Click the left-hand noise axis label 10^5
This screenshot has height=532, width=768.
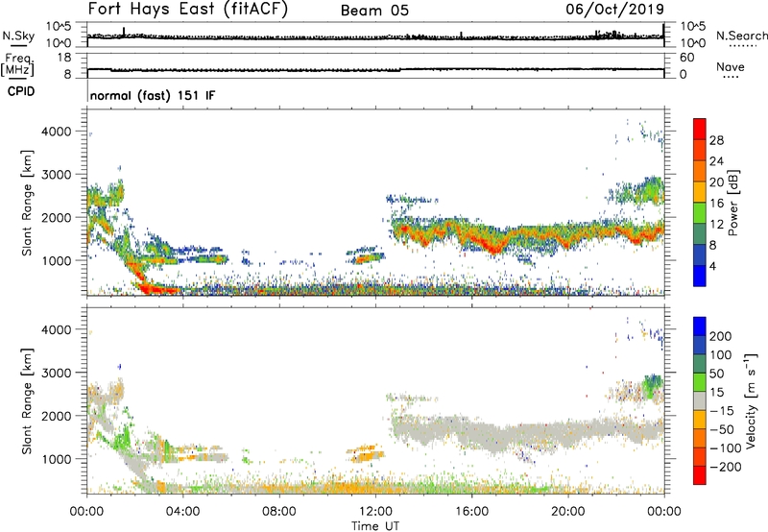tap(59, 27)
